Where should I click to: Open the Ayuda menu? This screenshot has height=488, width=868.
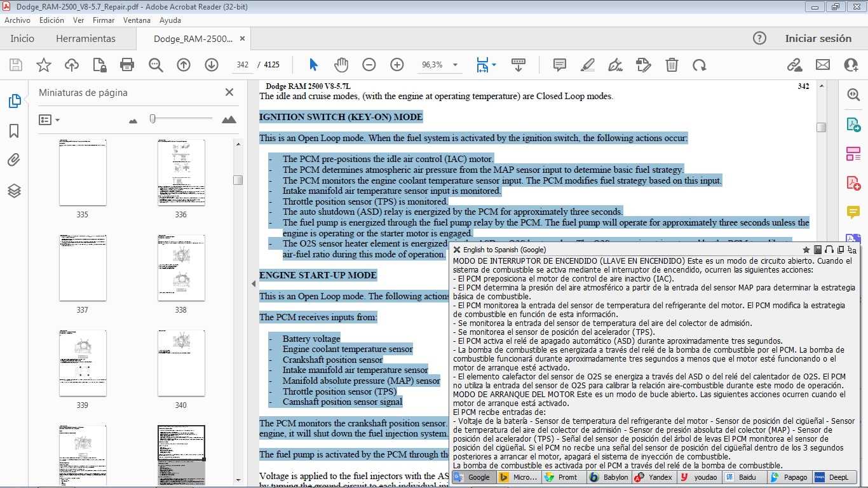pyautogui.click(x=170, y=20)
